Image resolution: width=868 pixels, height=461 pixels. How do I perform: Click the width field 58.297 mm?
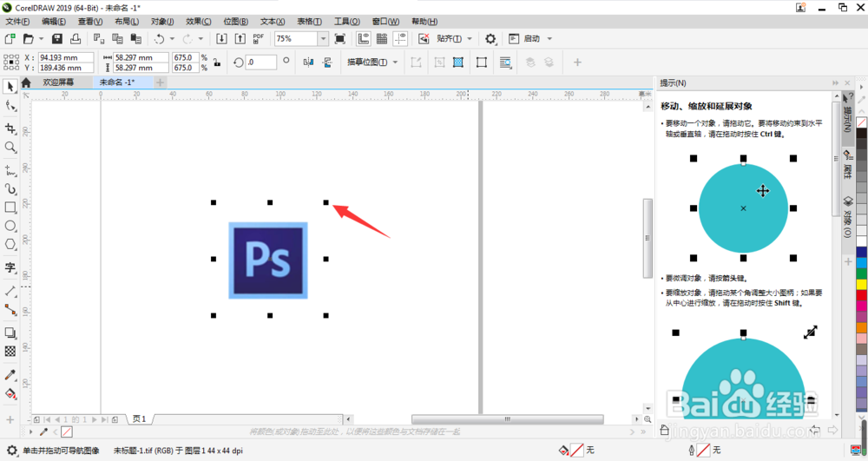click(141, 57)
